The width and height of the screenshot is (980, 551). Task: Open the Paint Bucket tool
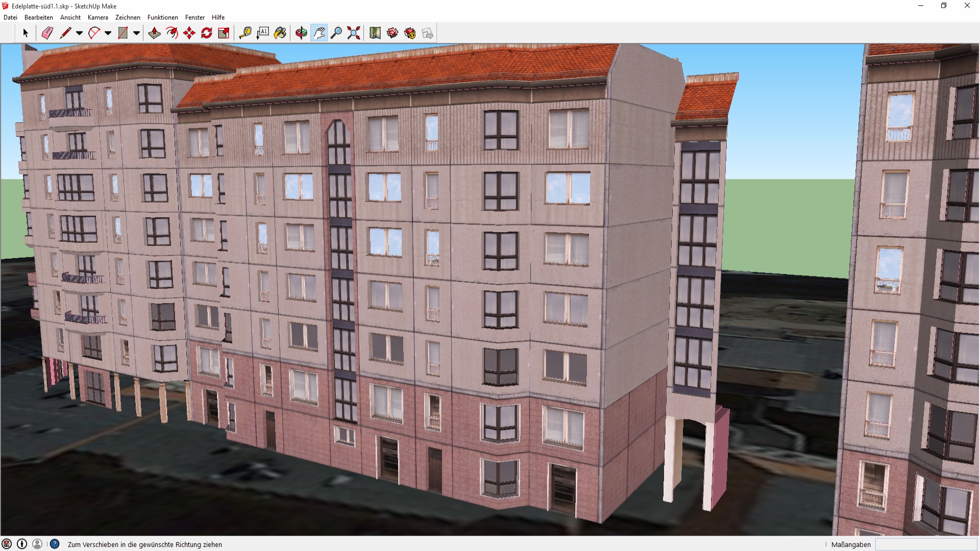[x=280, y=33]
